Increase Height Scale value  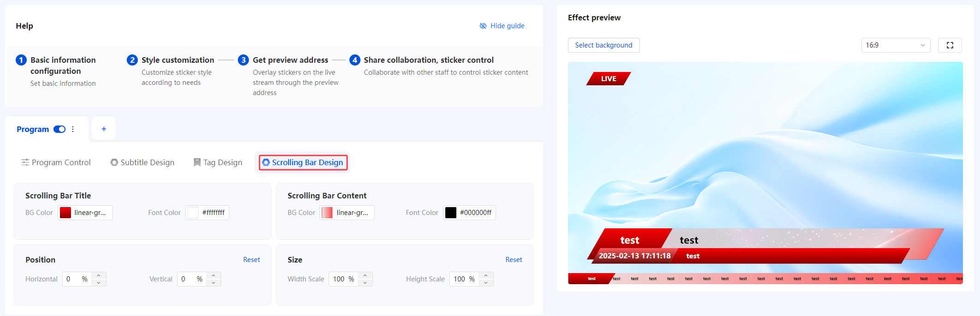486,275
